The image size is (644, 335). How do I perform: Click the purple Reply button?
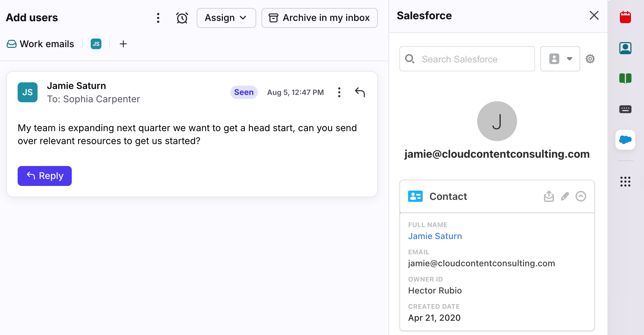[45, 176]
